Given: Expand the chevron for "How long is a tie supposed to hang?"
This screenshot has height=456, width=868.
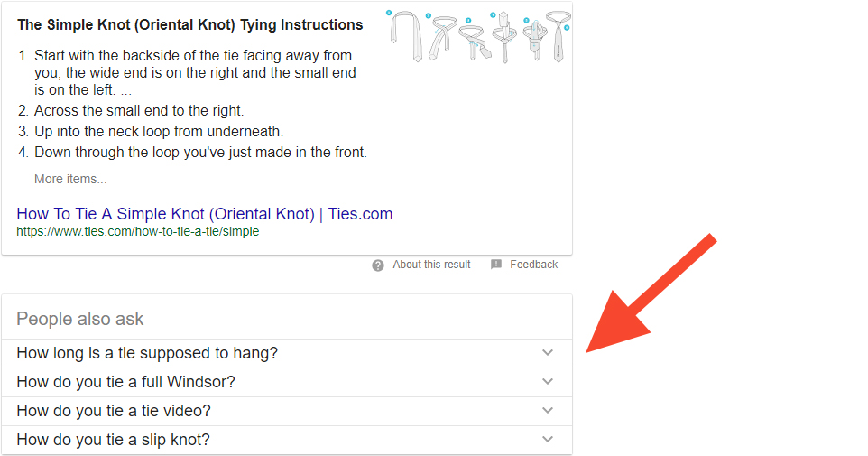Looking at the screenshot, I should (x=548, y=352).
